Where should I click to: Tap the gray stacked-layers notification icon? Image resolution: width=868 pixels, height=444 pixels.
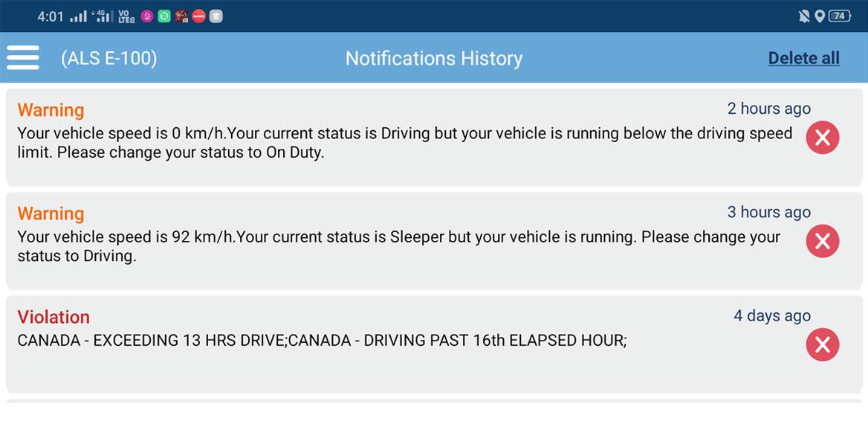coord(216,16)
